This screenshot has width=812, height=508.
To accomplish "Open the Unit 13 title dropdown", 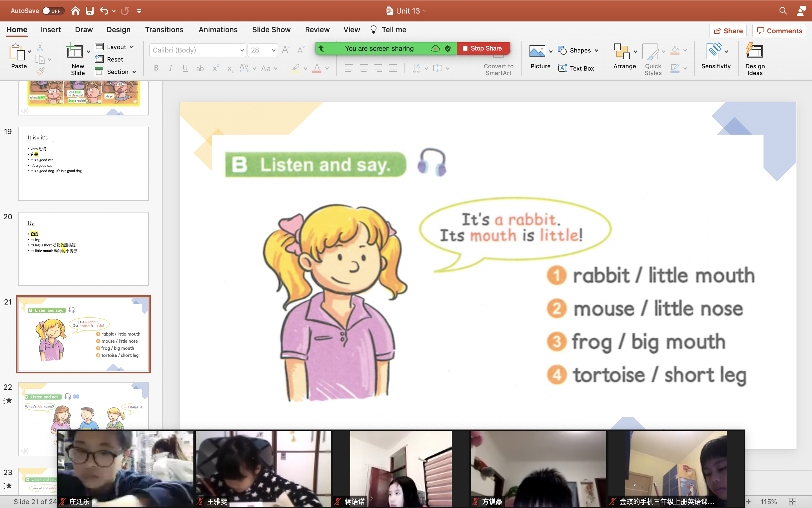I will (424, 11).
